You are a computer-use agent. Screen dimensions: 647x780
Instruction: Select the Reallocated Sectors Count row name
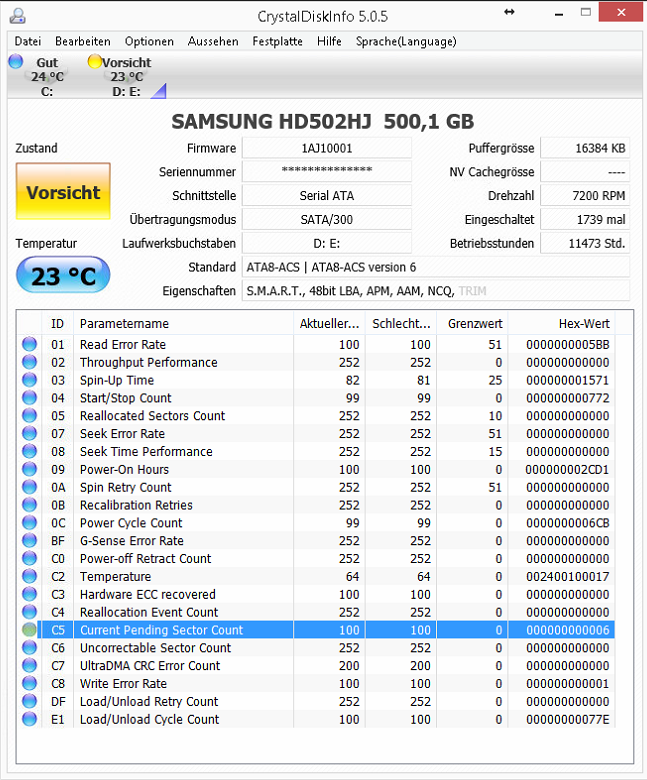(x=152, y=416)
